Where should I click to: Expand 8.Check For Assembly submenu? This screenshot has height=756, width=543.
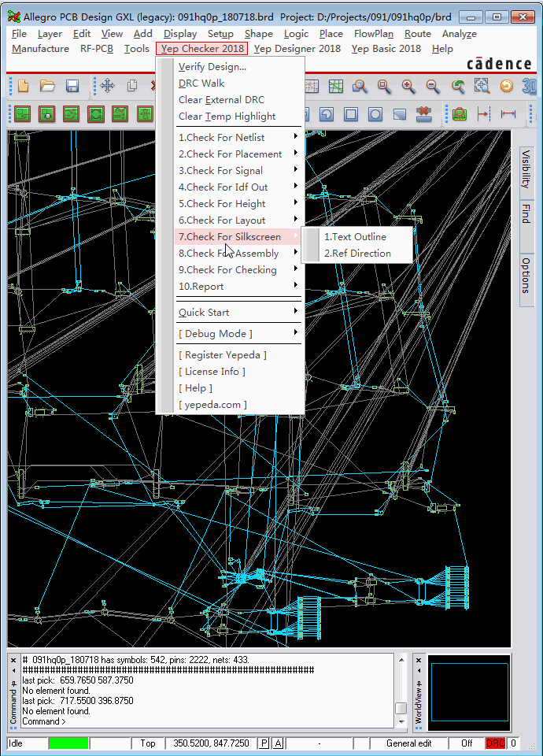(x=238, y=253)
